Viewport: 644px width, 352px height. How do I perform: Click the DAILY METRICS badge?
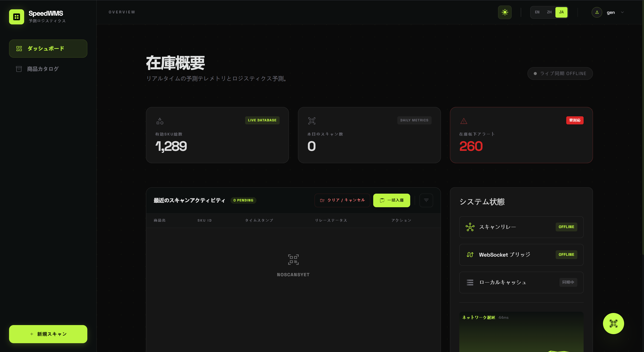click(x=414, y=120)
